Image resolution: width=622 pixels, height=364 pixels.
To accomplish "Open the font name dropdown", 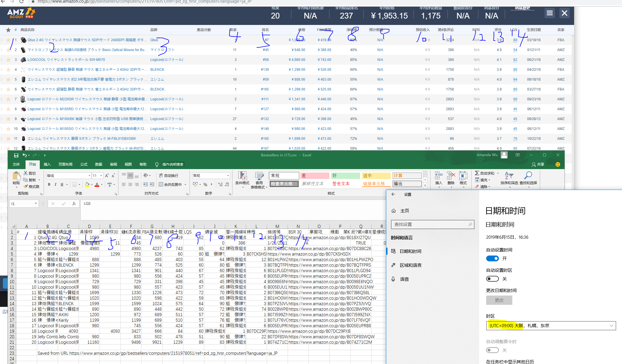I will click(89, 175).
